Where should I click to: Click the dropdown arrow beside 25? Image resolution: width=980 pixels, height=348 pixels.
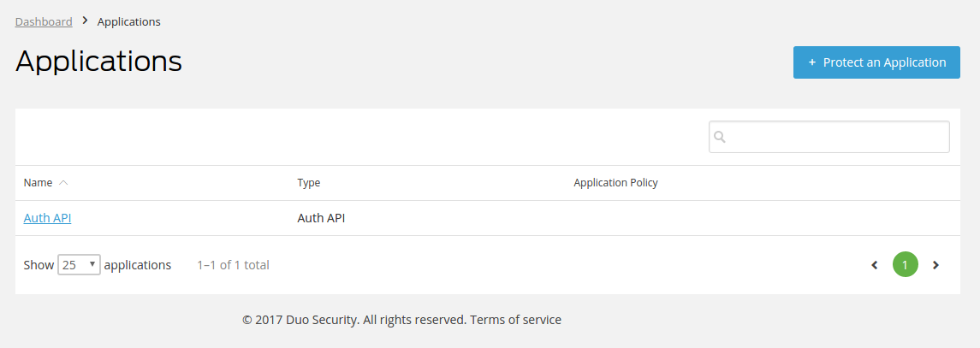(x=92, y=264)
